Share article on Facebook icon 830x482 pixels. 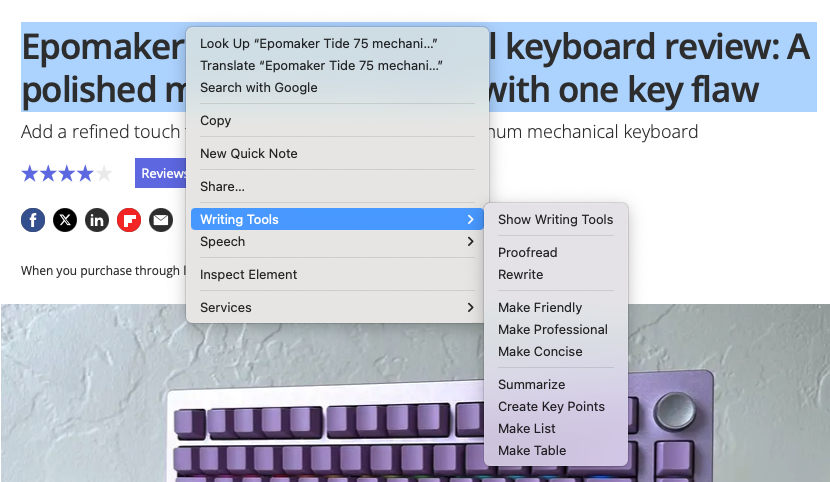pos(33,220)
